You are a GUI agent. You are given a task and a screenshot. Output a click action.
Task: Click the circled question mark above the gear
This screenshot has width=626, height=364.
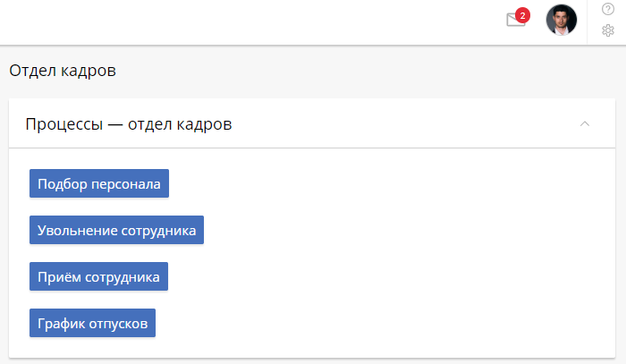pyautogui.click(x=607, y=9)
